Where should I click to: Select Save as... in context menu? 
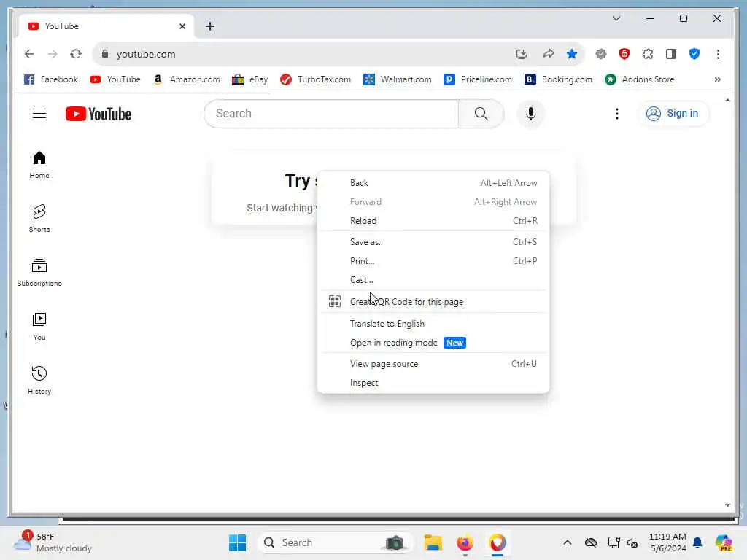[x=433, y=242]
